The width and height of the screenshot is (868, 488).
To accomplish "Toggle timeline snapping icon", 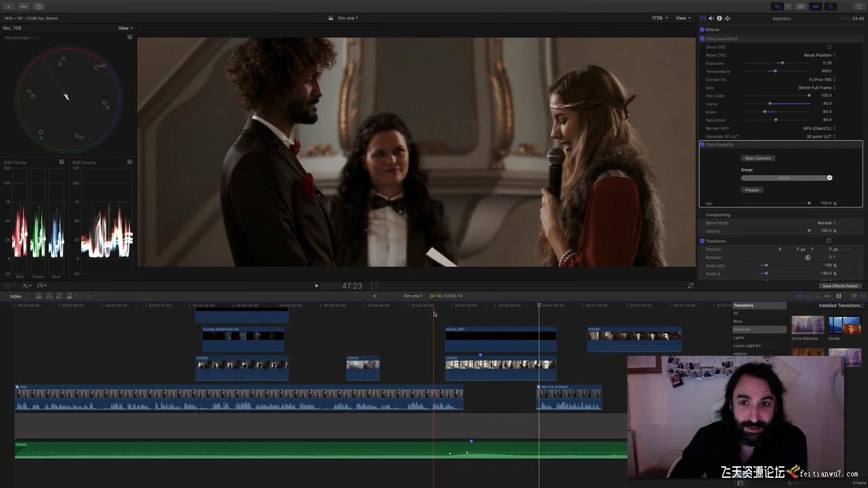I will click(x=827, y=296).
